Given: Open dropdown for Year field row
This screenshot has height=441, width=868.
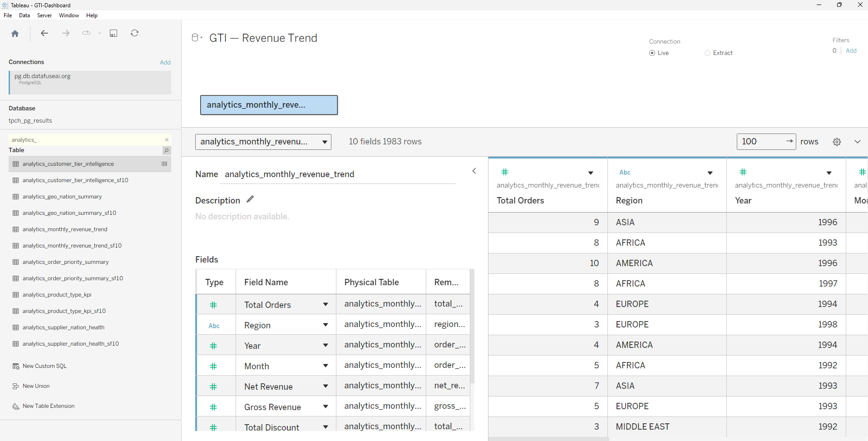Looking at the screenshot, I should click(x=325, y=345).
